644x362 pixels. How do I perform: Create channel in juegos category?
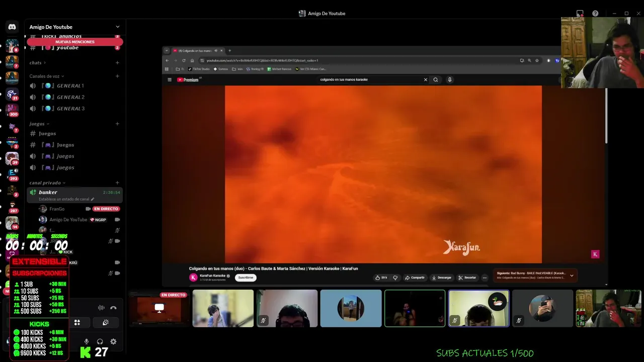tap(117, 124)
